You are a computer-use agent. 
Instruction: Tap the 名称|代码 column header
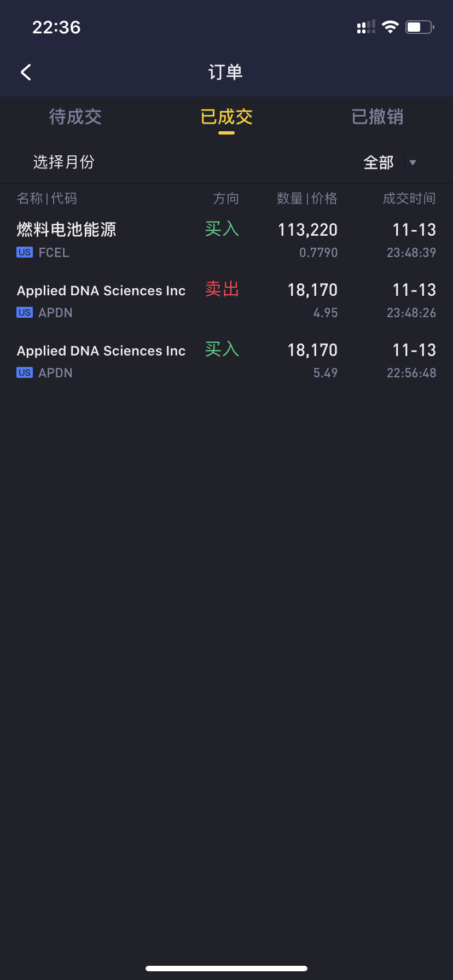click(x=47, y=199)
